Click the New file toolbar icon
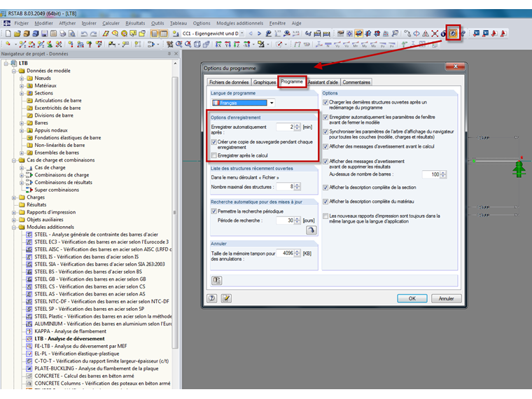This screenshot has height=399, width=532. 8,34
